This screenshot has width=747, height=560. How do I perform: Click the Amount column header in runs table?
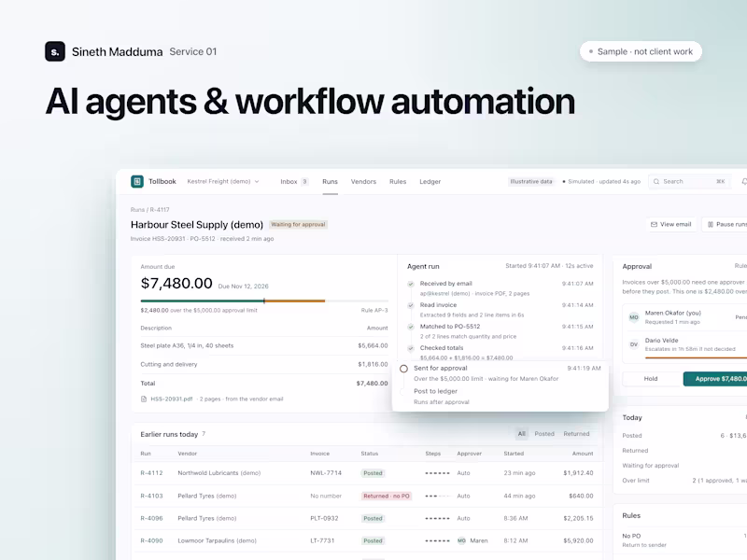(583, 454)
